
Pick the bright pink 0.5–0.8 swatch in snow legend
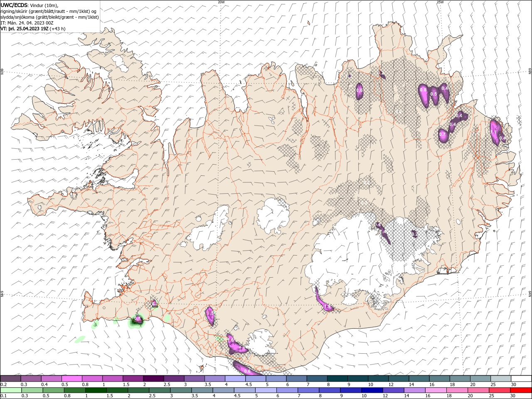point(71,379)
